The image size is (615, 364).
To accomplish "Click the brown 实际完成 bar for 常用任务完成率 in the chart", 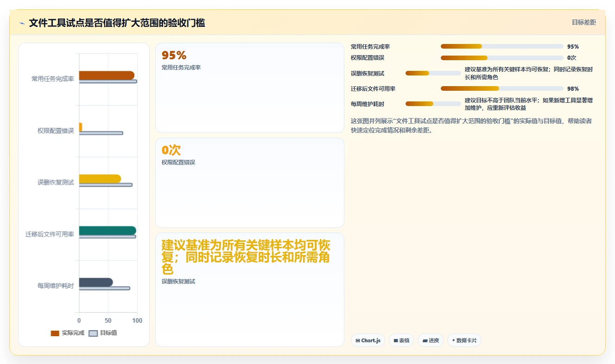I will (x=107, y=75).
